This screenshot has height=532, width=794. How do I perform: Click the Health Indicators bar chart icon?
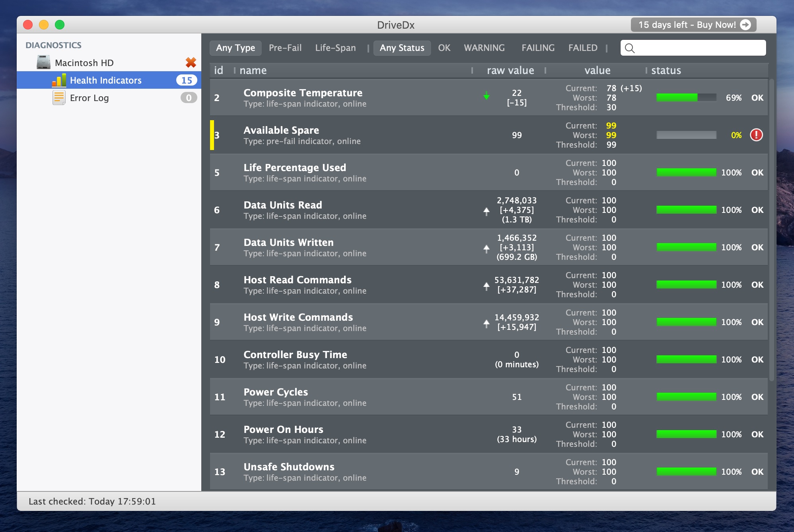59,80
